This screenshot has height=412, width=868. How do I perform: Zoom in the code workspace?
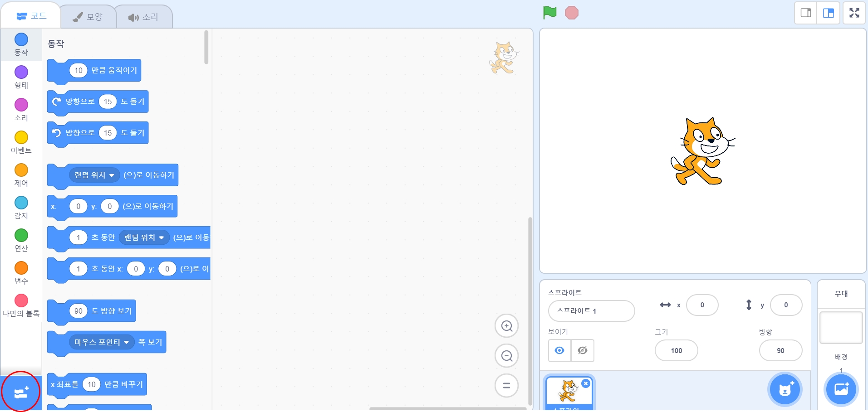click(506, 326)
